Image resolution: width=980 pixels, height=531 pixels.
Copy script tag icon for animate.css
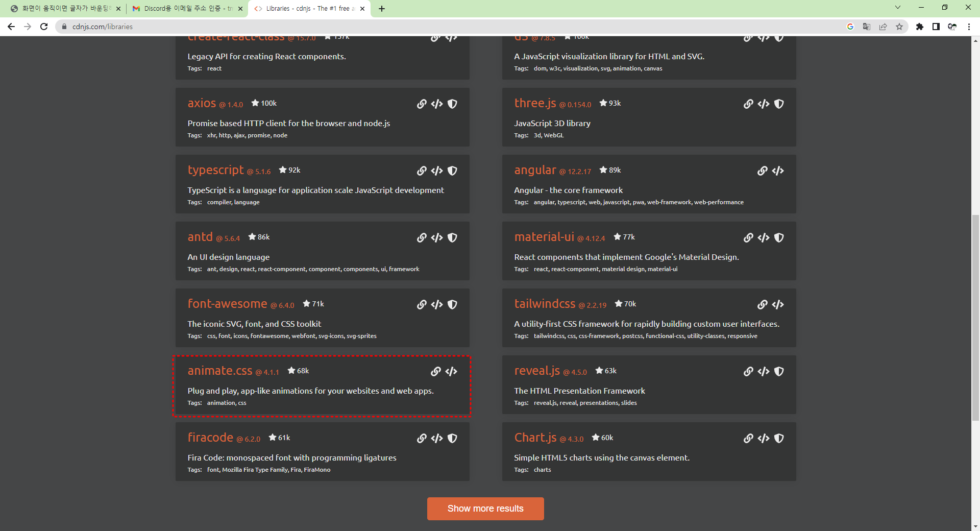tap(451, 372)
